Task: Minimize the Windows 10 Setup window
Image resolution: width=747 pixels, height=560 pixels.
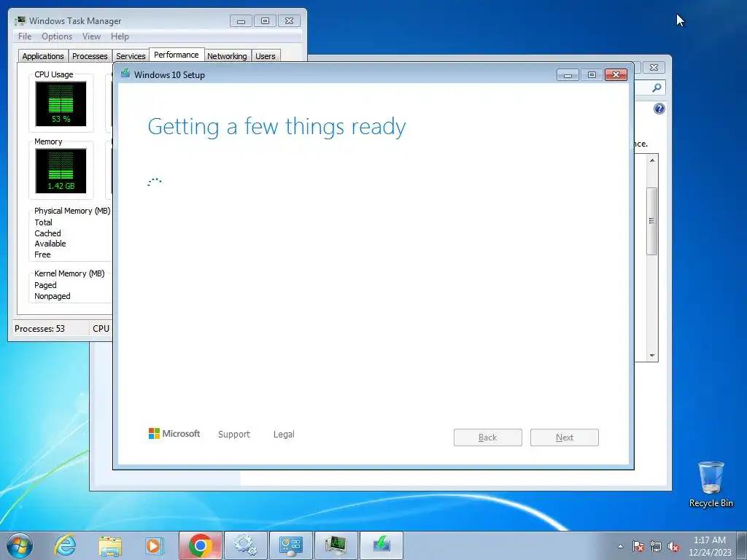Action: click(568, 75)
